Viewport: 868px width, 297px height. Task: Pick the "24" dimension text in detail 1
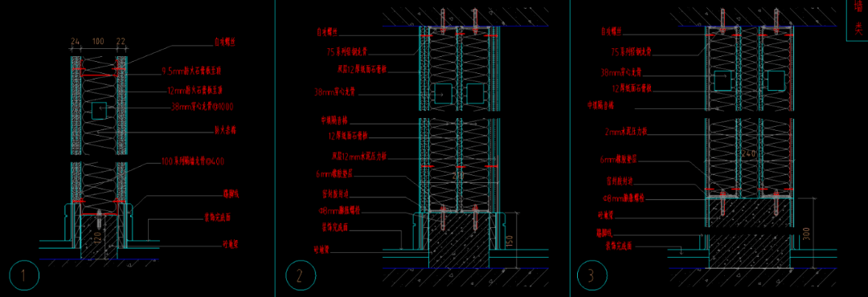[x=76, y=42]
